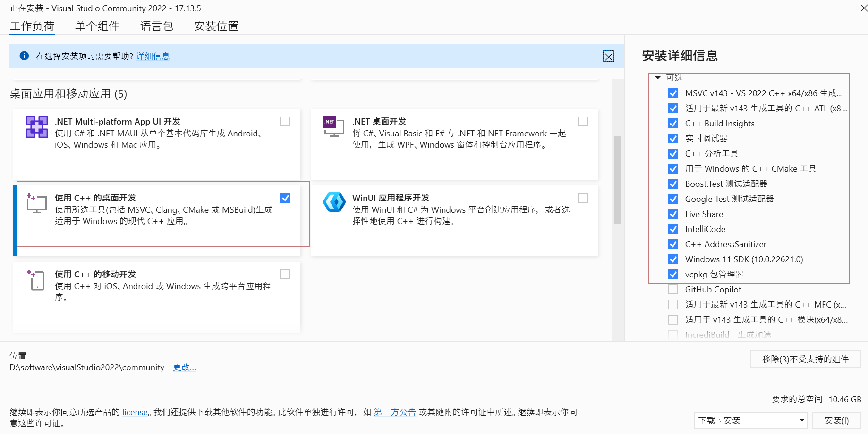
Task: Uncheck 实时调试器 component
Action: tap(673, 139)
